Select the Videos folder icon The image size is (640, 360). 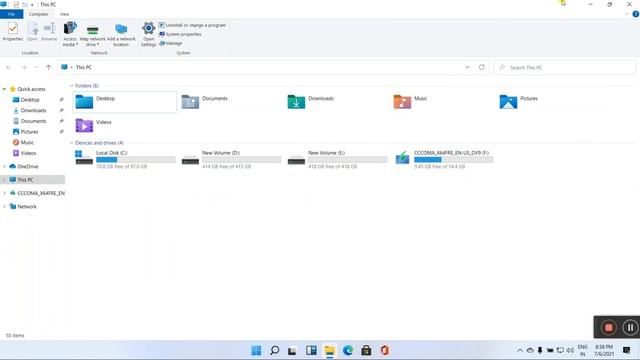pyautogui.click(x=84, y=125)
